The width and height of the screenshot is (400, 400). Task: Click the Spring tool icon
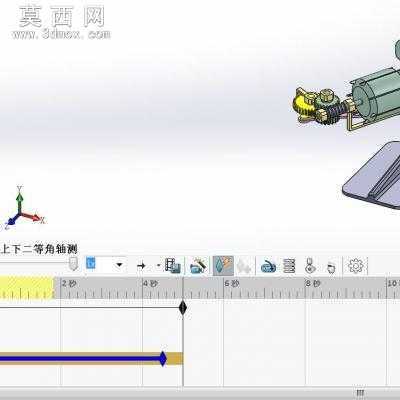pos(289,266)
